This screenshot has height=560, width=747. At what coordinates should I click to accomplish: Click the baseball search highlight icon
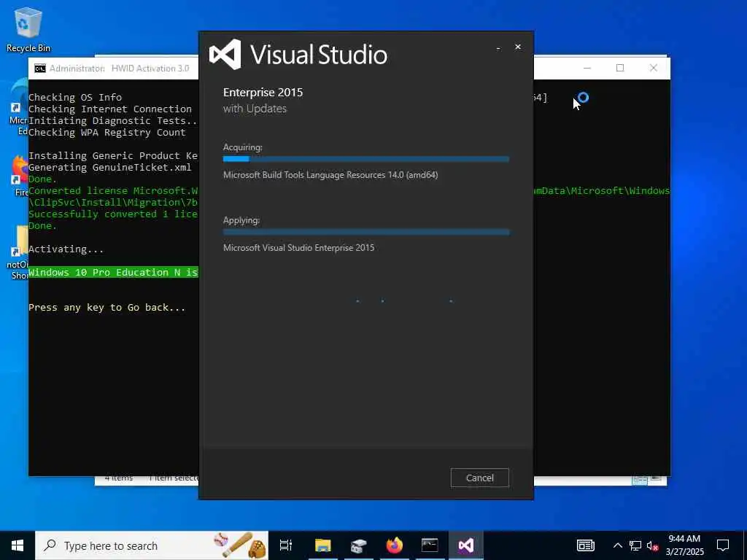point(239,545)
